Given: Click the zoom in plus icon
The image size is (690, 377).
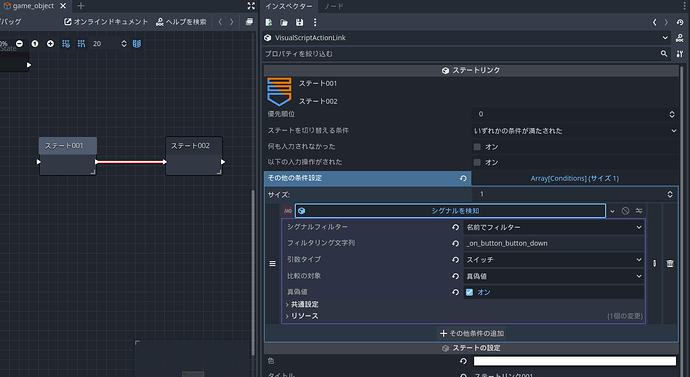Looking at the screenshot, I should [x=50, y=44].
